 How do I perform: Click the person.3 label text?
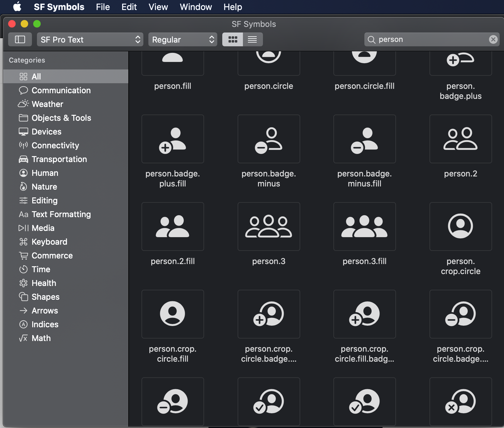pyautogui.click(x=269, y=261)
